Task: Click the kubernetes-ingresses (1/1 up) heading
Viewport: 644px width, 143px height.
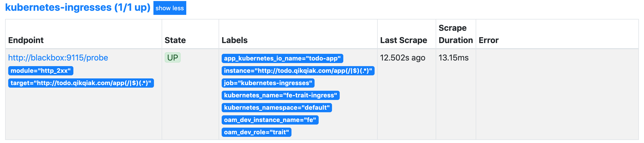Action: click(x=77, y=7)
